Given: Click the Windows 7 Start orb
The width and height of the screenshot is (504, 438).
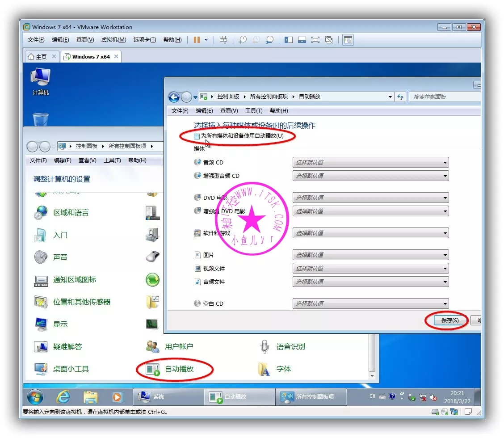Looking at the screenshot, I should [x=35, y=396].
